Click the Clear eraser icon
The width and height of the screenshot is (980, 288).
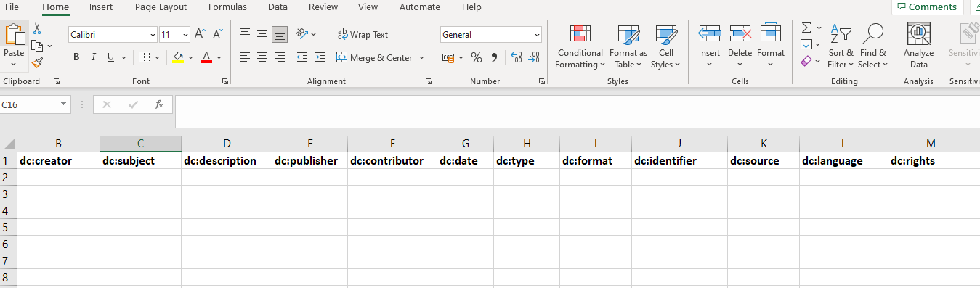tap(806, 62)
